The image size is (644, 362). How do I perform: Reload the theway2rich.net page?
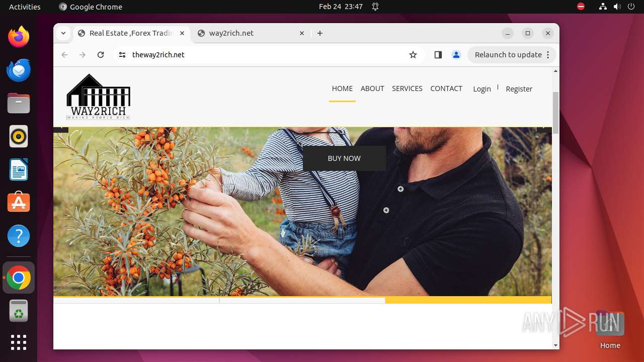[101, 55]
